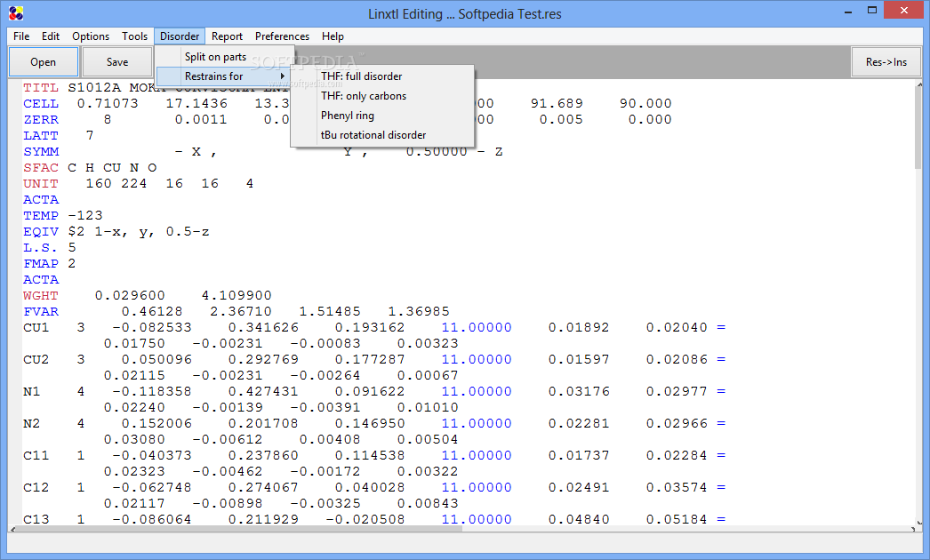This screenshot has width=930, height=560.
Task: Click the value 4.109900 in WGHT line
Action: point(237,296)
